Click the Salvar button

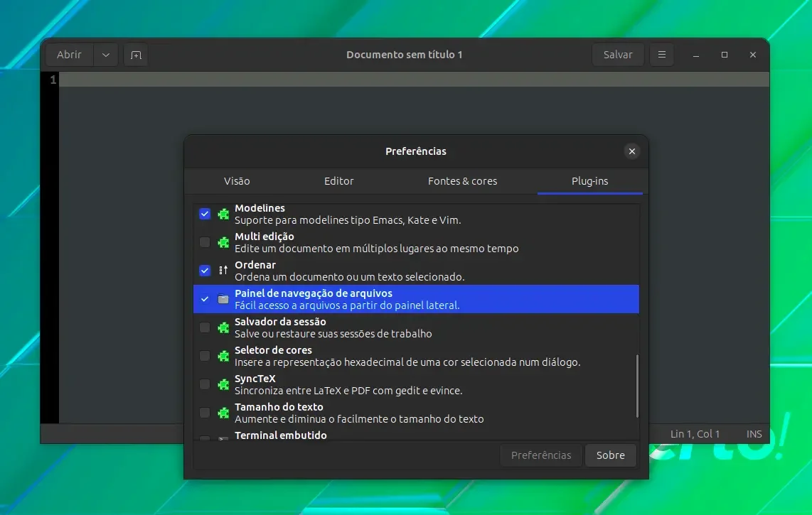point(618,55)
